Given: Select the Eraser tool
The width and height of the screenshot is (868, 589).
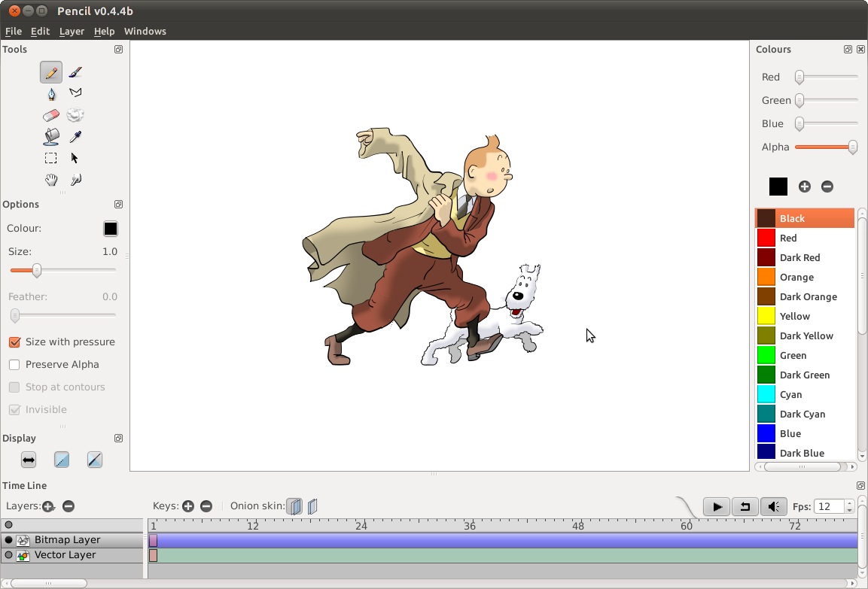Looking at the screenshot, I should coord(50,114).
